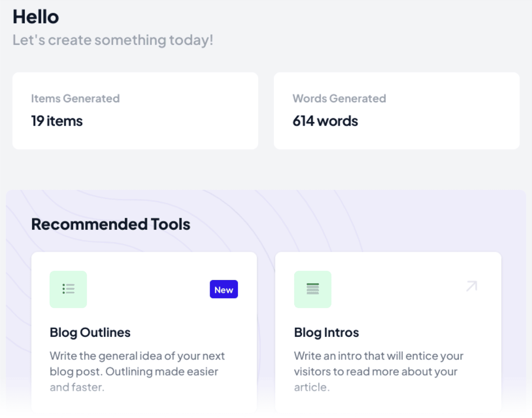Viewport: 532px width, 418px height.
Task: Click the green icon above Blog Outlines title
Action: point(68,289)
